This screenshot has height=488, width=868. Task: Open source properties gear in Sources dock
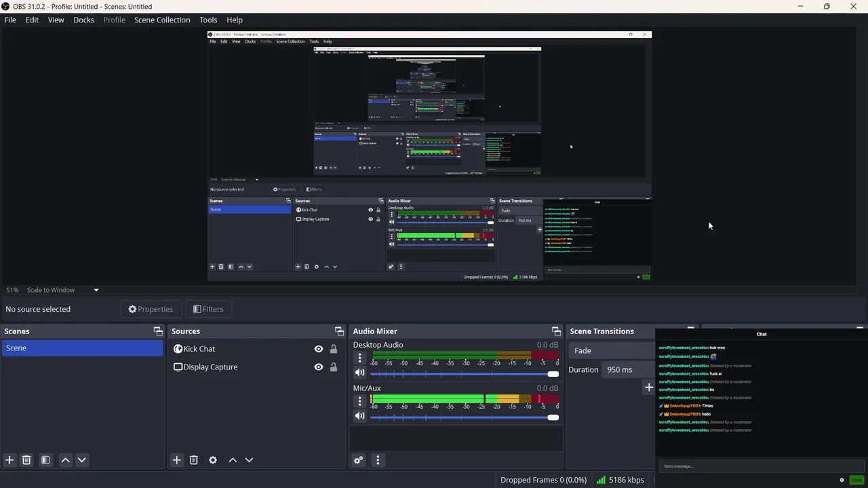pos(213,460)
